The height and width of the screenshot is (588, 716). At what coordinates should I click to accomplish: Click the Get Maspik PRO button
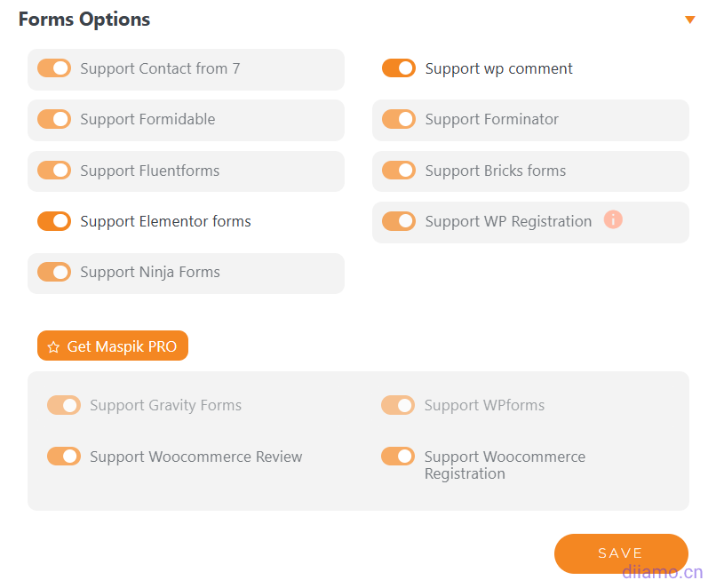click(113, 346)
